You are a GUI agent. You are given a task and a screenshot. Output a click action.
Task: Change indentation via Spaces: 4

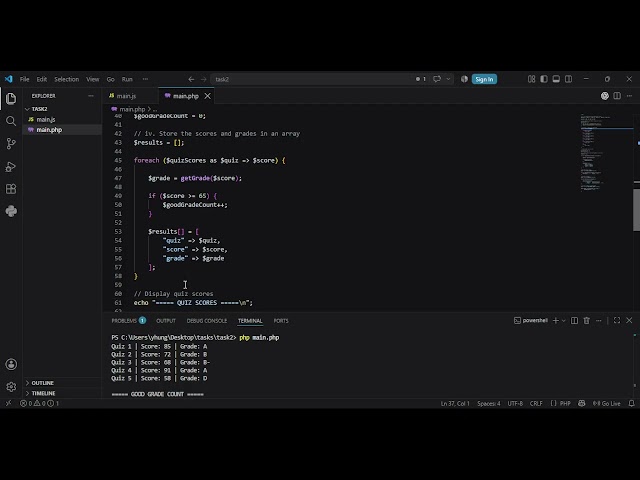point(489,403)
